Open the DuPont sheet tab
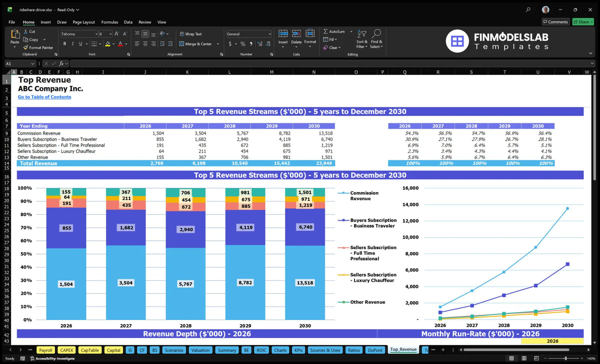The width and height of the screenshot is (600, 364). coord(374,350)
